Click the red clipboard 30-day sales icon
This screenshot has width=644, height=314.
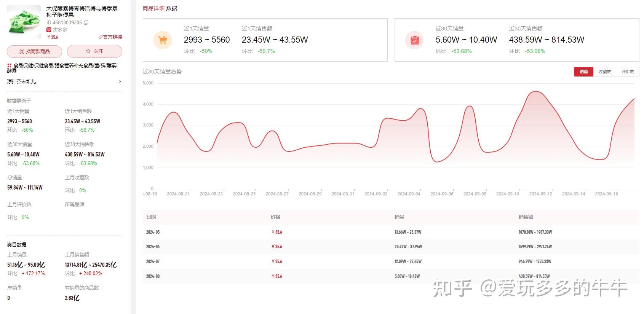415,40
